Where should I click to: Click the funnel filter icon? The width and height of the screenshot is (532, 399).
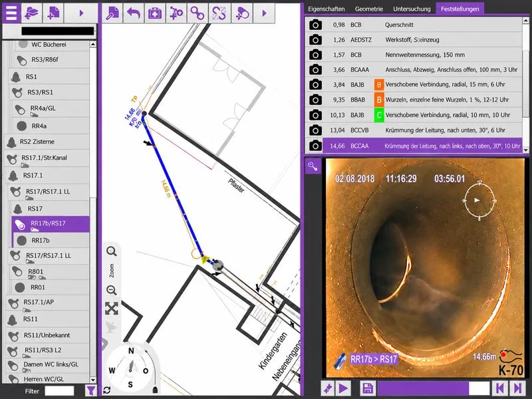pos(90,391)
